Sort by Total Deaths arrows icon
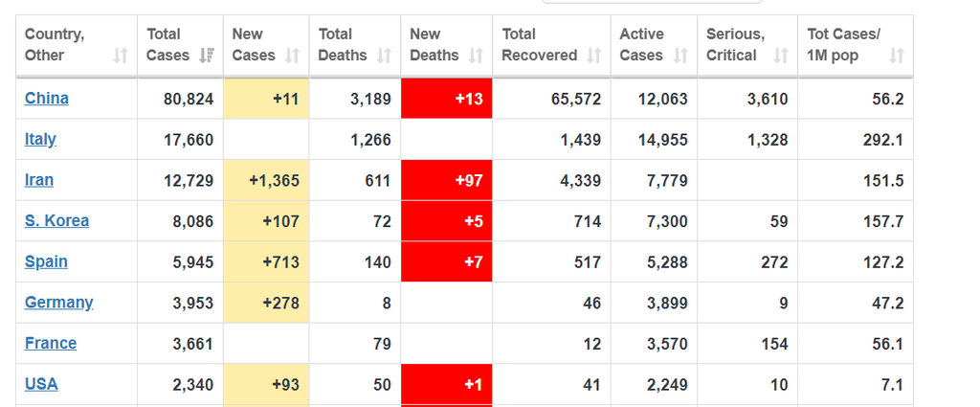Image resolution: width=980 pixels, height=407 pixels. (x=384, y=56)
